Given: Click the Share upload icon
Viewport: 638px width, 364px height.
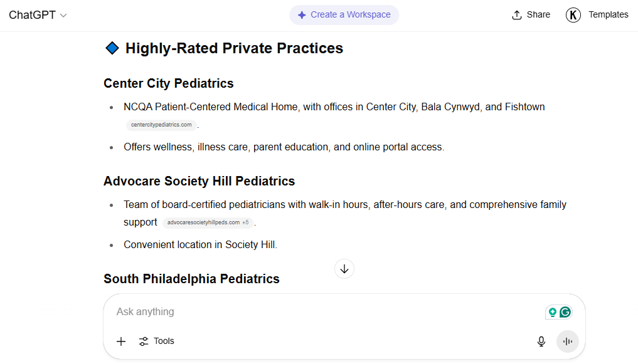Looking at the screenshot, I should tap(517, 15).
